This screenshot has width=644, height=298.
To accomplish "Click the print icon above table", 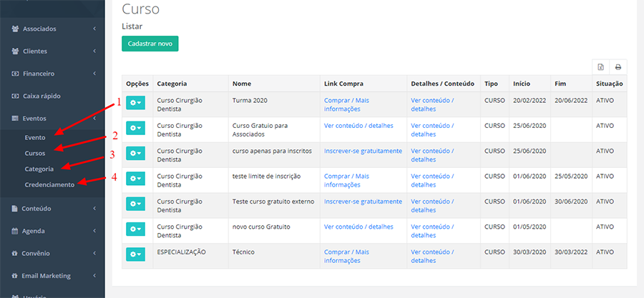I will [x=618, y=67].
